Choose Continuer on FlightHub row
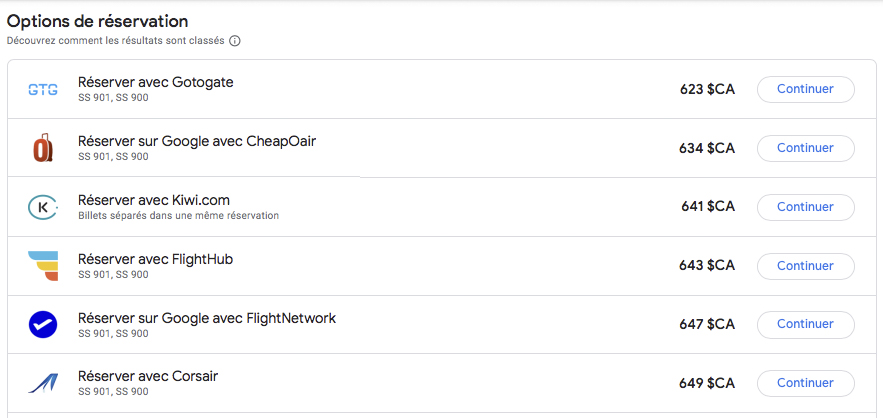The width and height of the screenshot is (883, 418). coord(805,266)
